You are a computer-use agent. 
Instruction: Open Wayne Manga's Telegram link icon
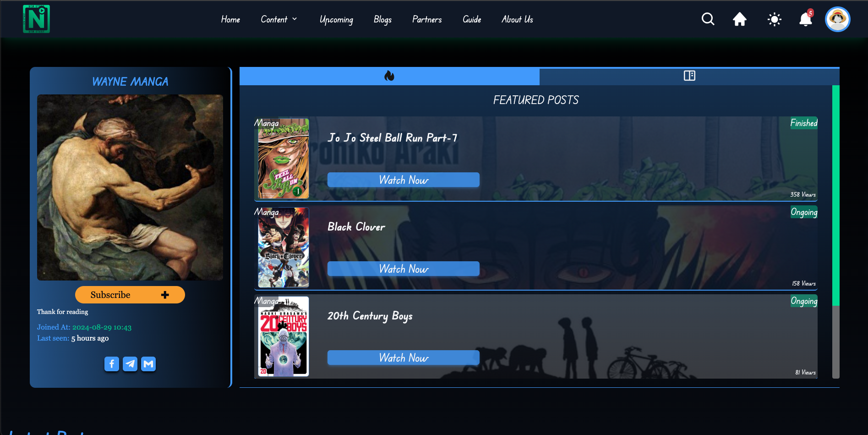130,364
